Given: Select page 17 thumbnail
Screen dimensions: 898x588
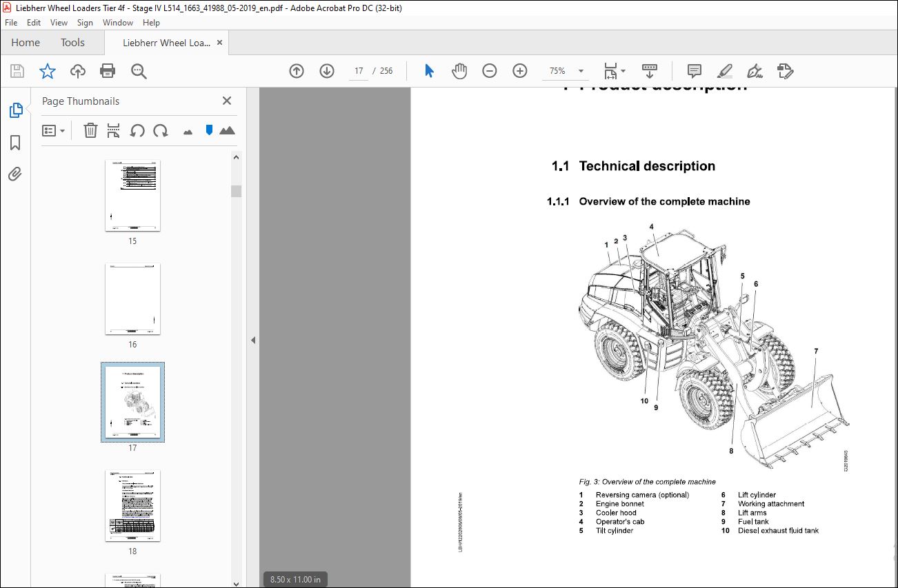Looking at the screenshot, I should 132,403.
